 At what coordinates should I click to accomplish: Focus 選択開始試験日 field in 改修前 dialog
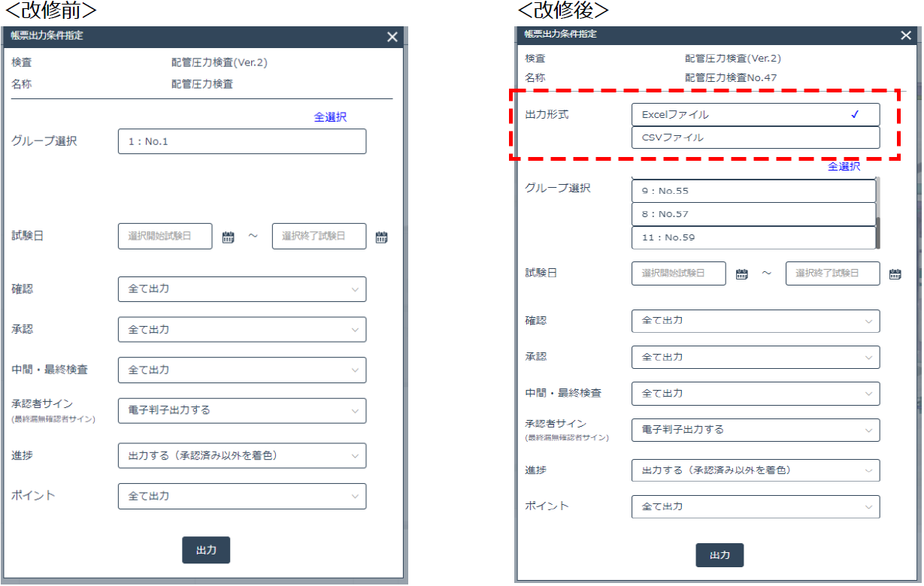coord(165,236)
